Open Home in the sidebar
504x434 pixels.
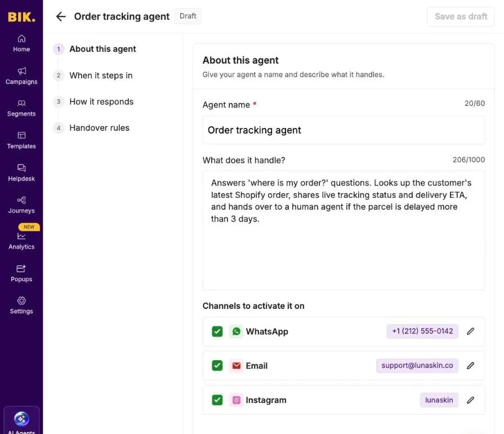[21, 43]
